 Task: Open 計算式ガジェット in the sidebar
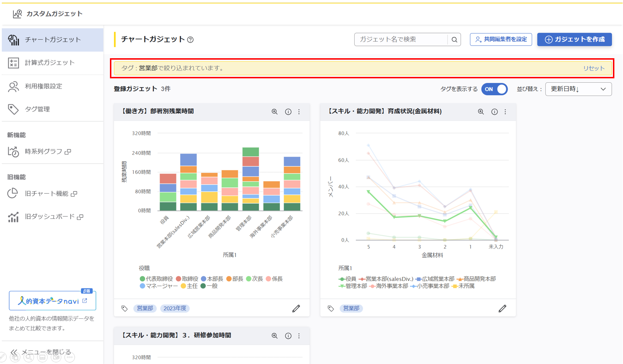coord(50,63)
